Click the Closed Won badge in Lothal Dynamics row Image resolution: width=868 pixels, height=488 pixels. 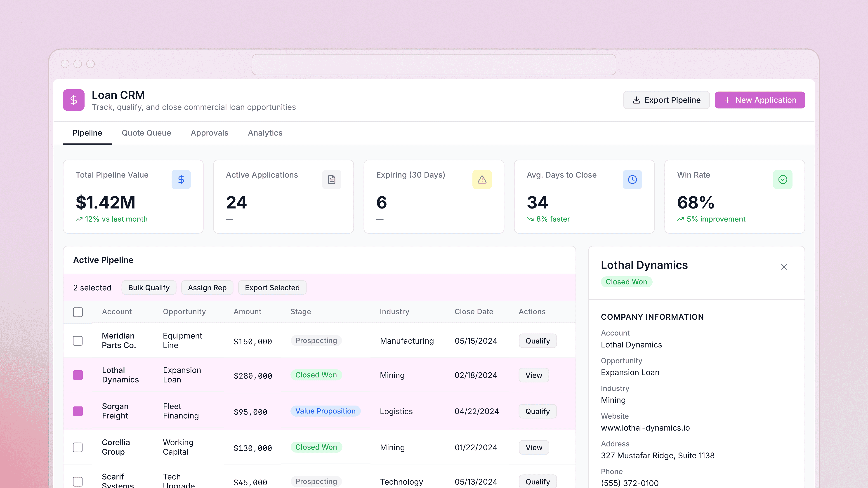(316, 375)
